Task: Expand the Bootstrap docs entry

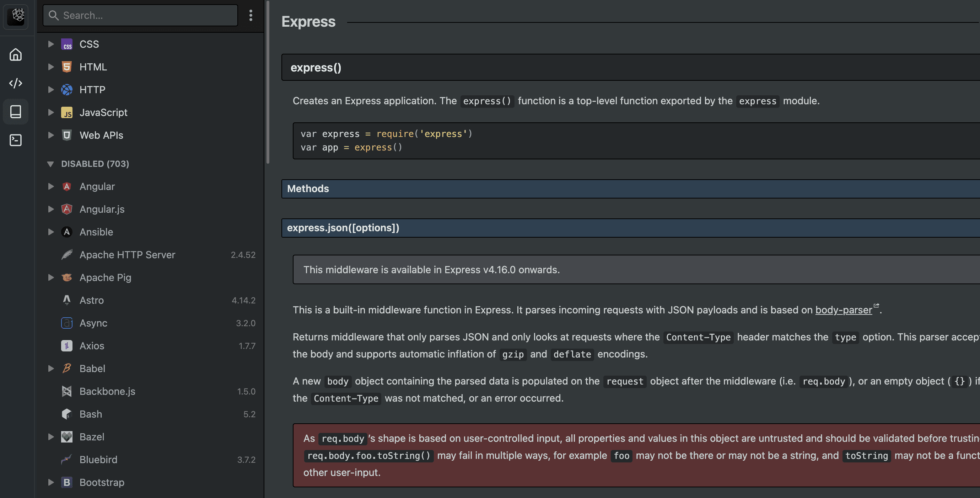Action: [x=50, y=482]
